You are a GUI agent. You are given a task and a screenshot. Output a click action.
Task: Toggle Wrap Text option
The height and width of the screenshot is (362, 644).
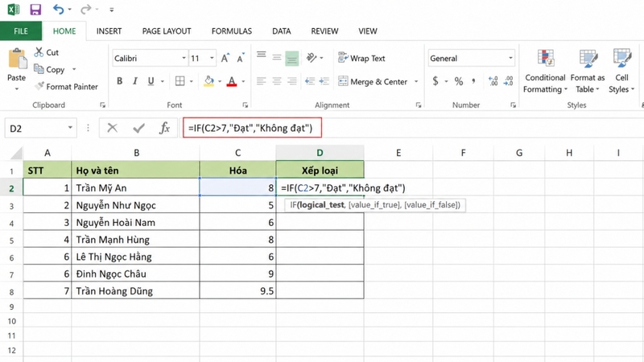(361, 58)
